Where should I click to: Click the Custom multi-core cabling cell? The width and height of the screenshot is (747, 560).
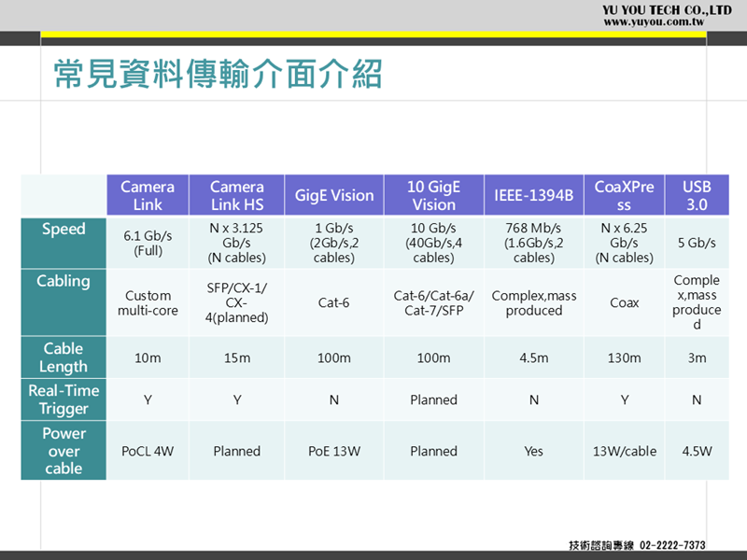[x=148, y=302]
